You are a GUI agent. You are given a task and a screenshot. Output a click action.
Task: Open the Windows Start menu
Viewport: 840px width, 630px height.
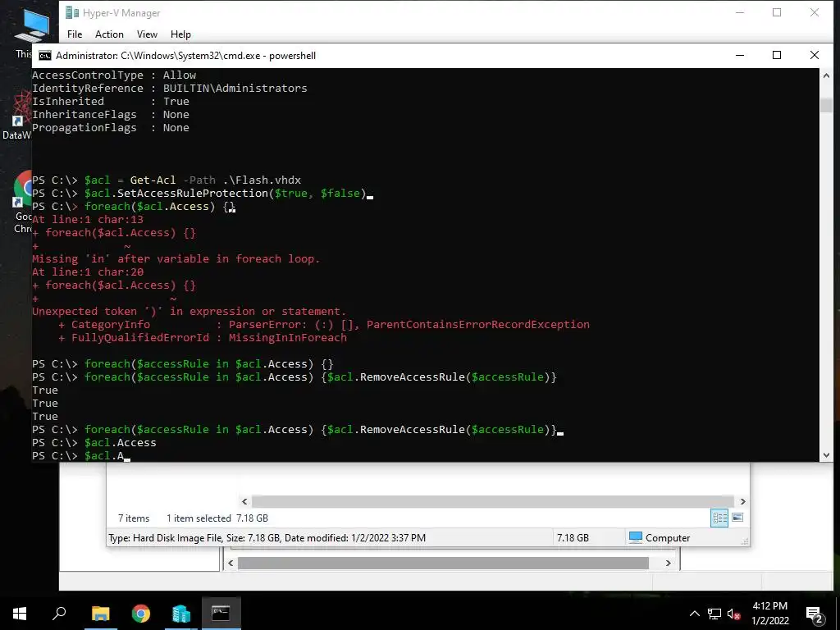20,614
